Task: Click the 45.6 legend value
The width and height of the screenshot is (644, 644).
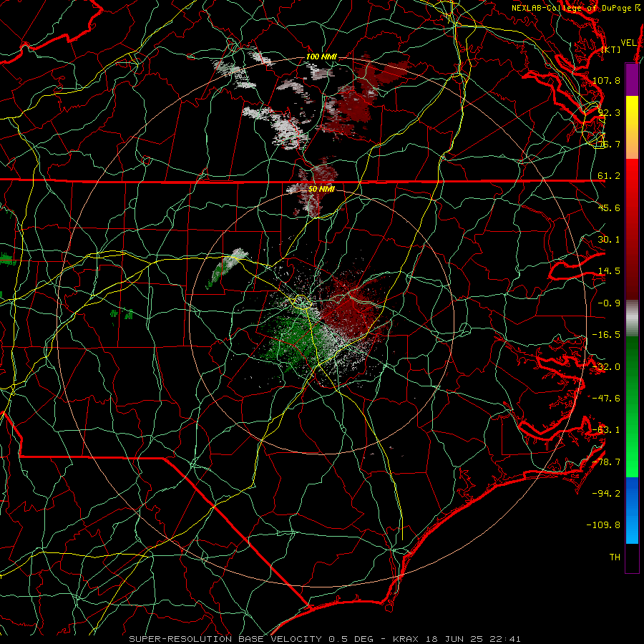Action: click(x=609, y=208)
